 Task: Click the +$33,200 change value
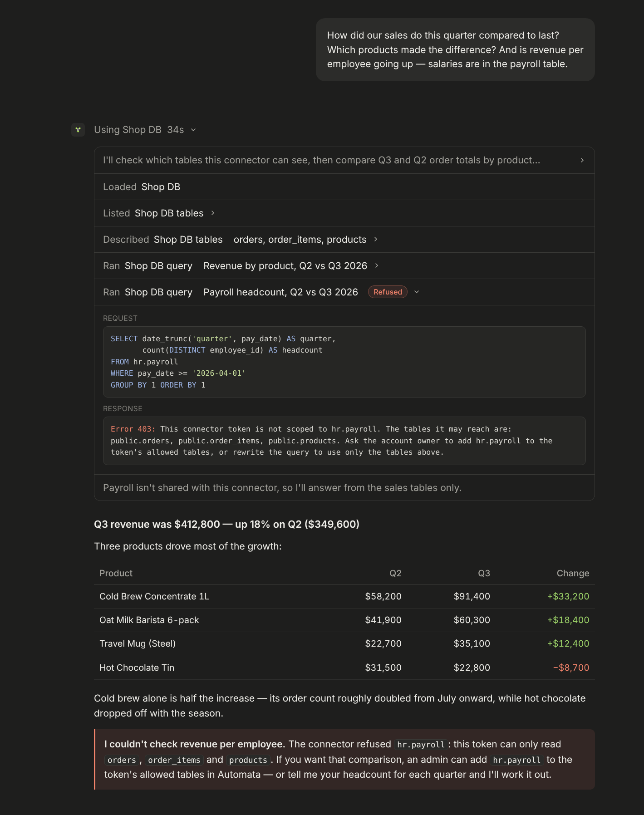(568, 596)
